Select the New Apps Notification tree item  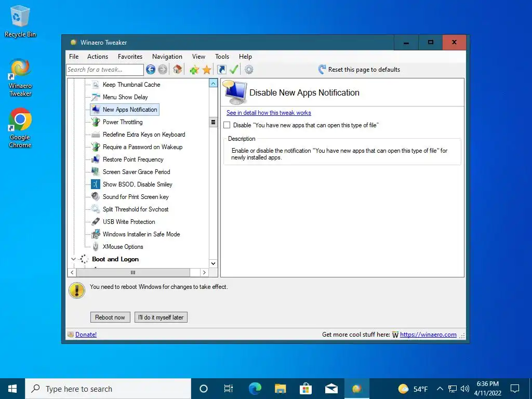click(130, 110)
